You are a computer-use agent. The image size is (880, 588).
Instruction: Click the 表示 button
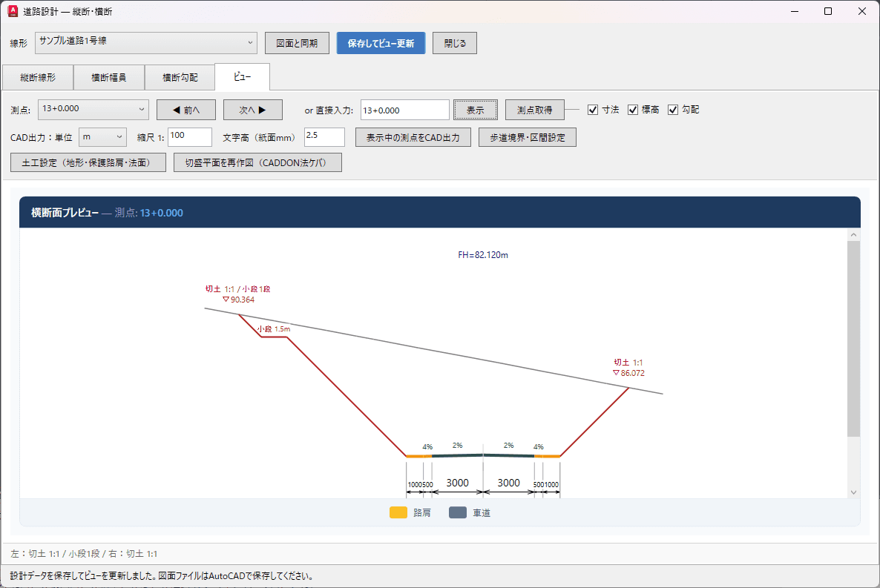tap(476, 110)
